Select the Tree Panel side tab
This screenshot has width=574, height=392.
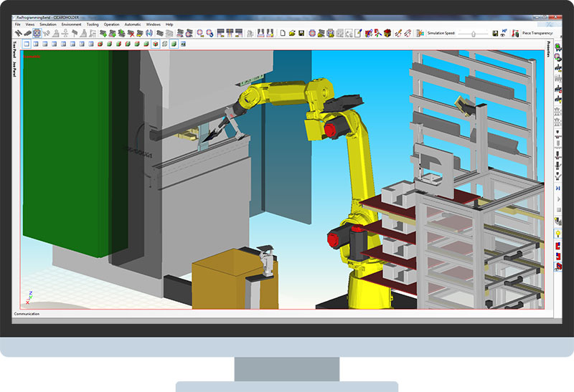point(14,51)
